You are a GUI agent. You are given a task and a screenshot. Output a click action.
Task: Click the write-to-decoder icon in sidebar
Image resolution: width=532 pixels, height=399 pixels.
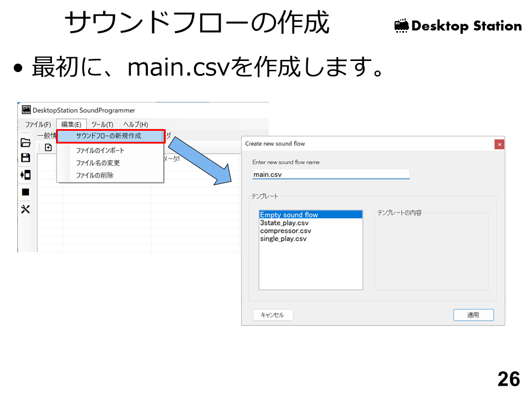coord(25,175)
